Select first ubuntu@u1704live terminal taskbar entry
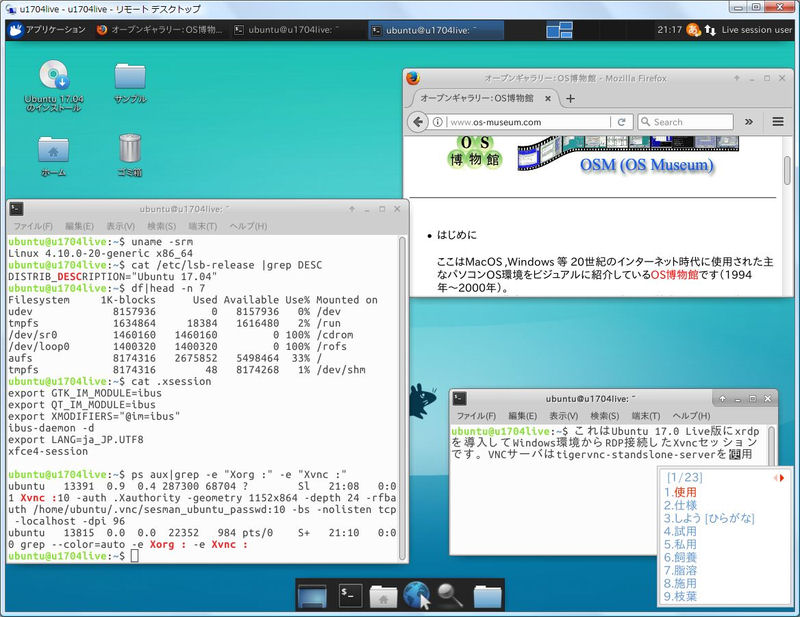800x617 pixels. [x=287, y=30]
